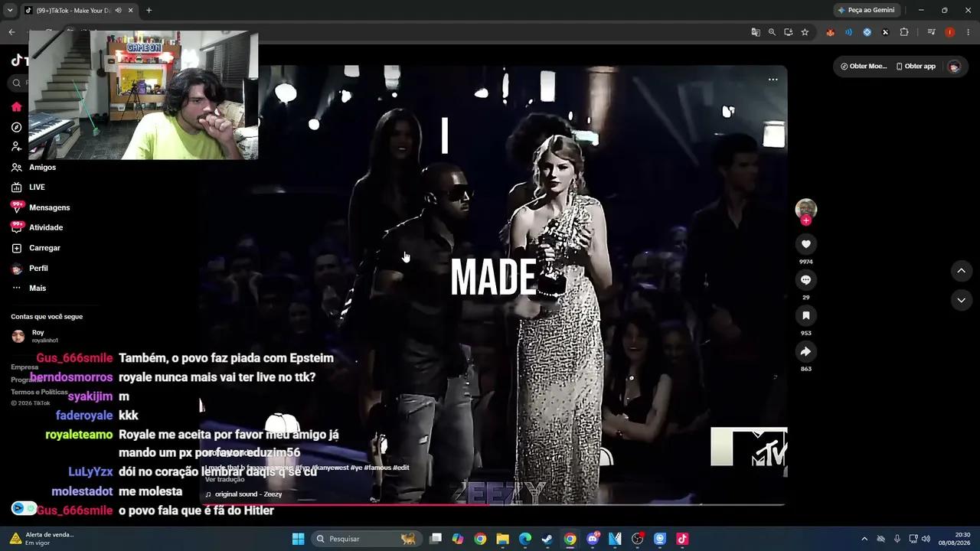Open tab search dropdown arrow
Viewport: 980px width, 551px height.
tap(10, 10)
